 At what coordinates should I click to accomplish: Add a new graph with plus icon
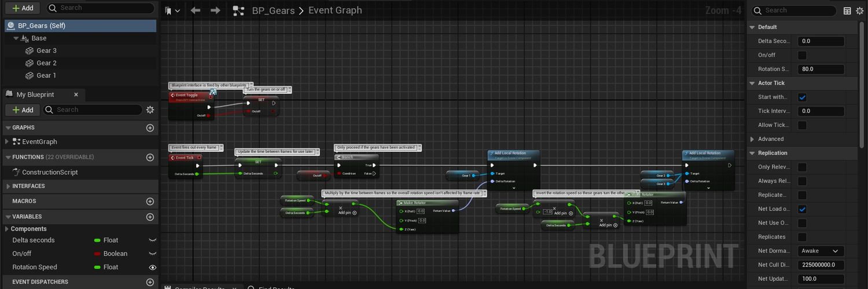coord(150,127)
